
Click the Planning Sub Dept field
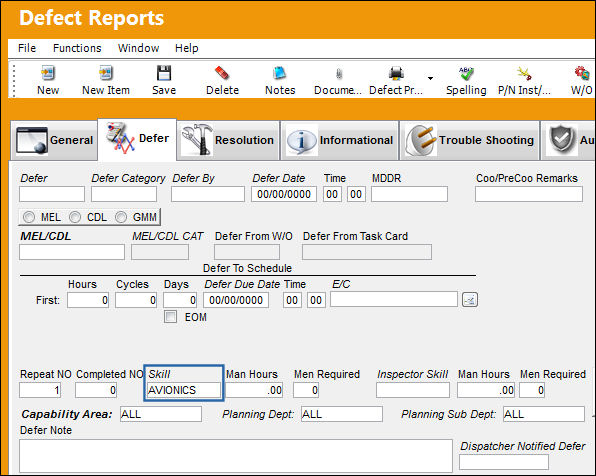(544, 414)
